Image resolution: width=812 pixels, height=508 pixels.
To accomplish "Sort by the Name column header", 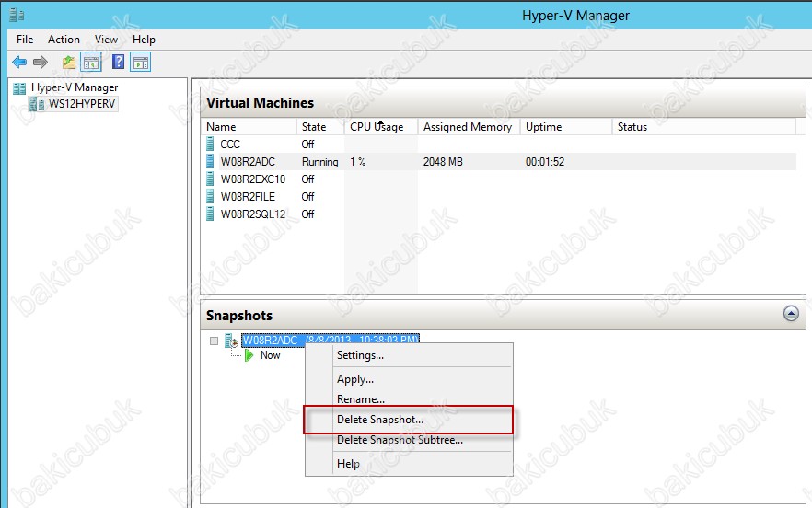I will 249,127.
